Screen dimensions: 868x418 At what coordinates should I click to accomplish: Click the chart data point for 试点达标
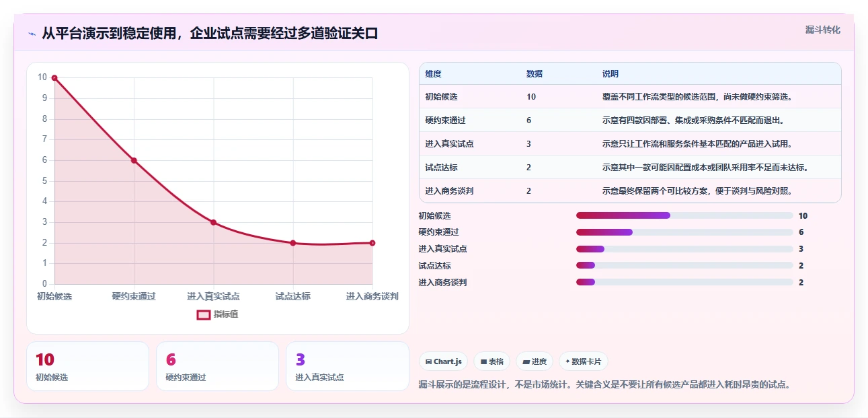[293, 243]
